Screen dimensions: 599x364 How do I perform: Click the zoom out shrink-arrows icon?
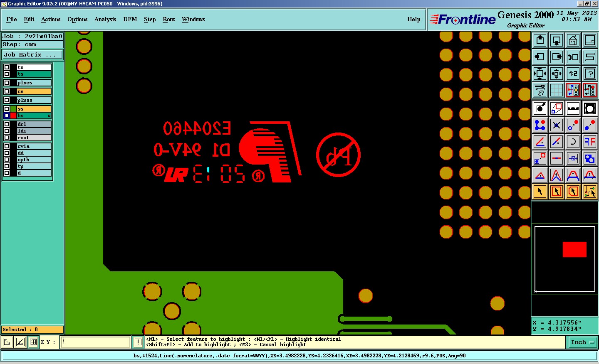point(557,74)
